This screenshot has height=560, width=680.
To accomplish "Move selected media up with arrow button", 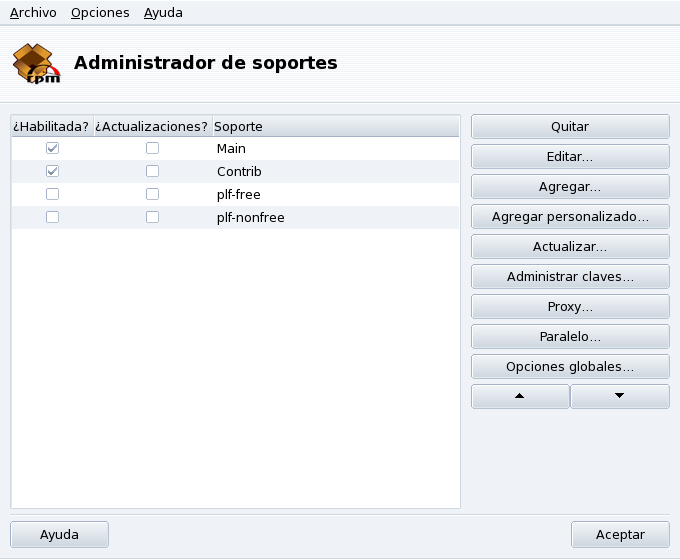I will coord(520,396).
